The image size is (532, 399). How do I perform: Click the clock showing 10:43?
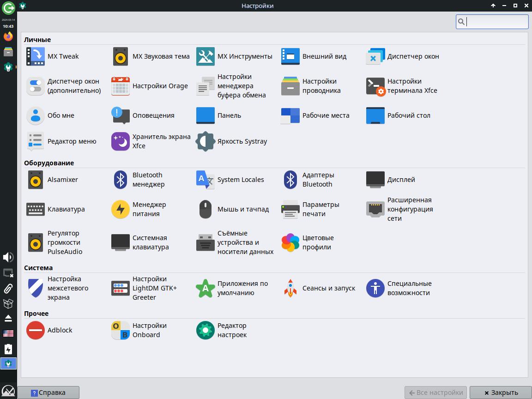coord(8,26)
